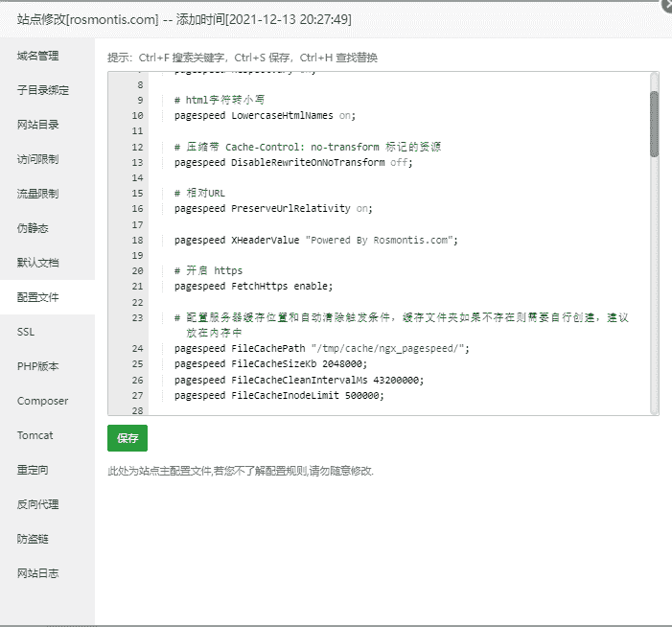The height and width of the screenshot is (627, 672).
Task: Open the 网站日志 tab
Action: (47, 573)
